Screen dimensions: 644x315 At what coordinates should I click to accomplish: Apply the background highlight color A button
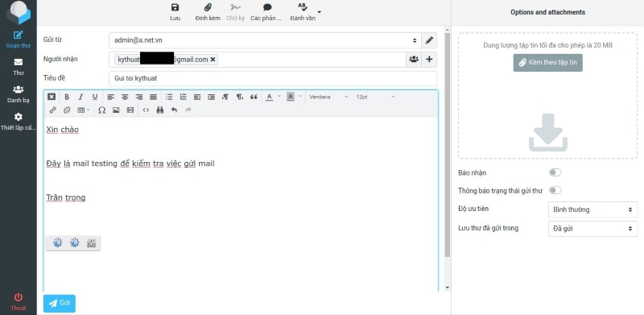291,97
